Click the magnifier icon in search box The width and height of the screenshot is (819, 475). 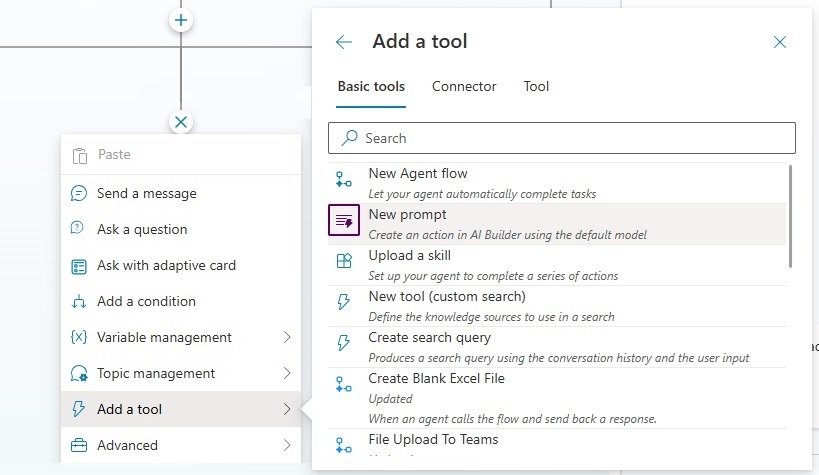[349, 138]
